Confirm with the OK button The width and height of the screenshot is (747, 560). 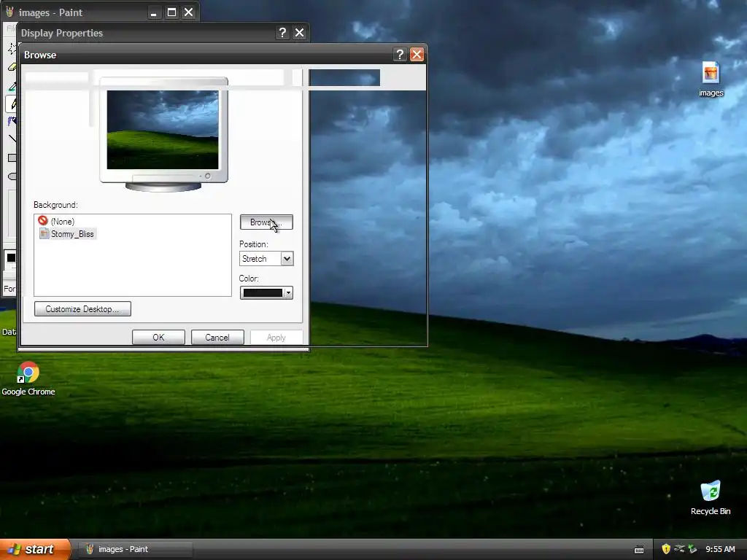tap(158, 337)
